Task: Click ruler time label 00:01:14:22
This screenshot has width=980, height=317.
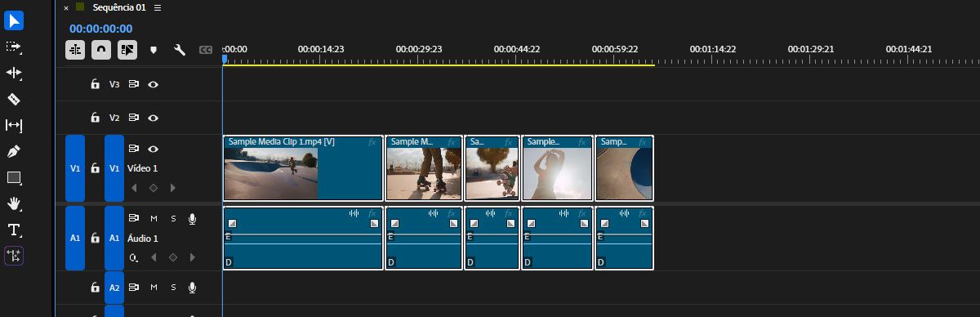Action: 713,49
